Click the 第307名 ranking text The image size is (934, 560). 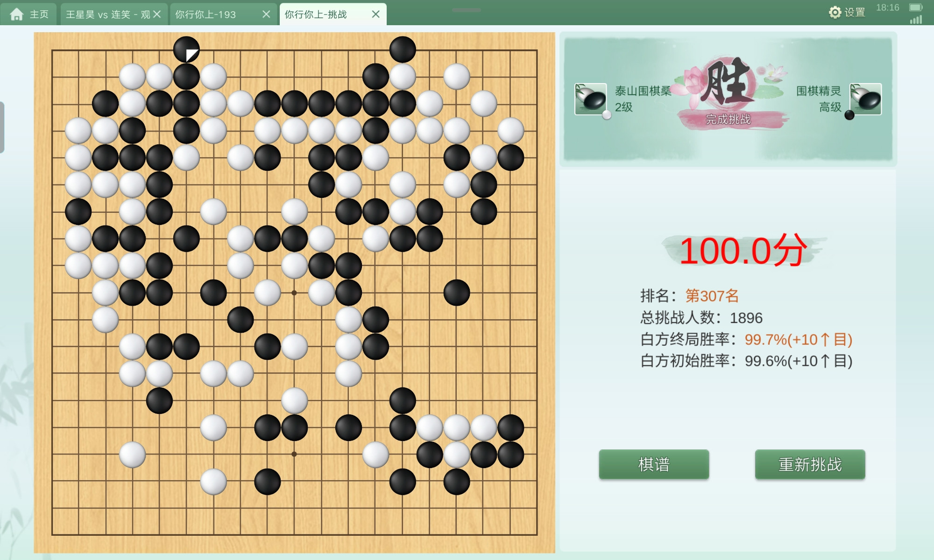coord(712,296)
